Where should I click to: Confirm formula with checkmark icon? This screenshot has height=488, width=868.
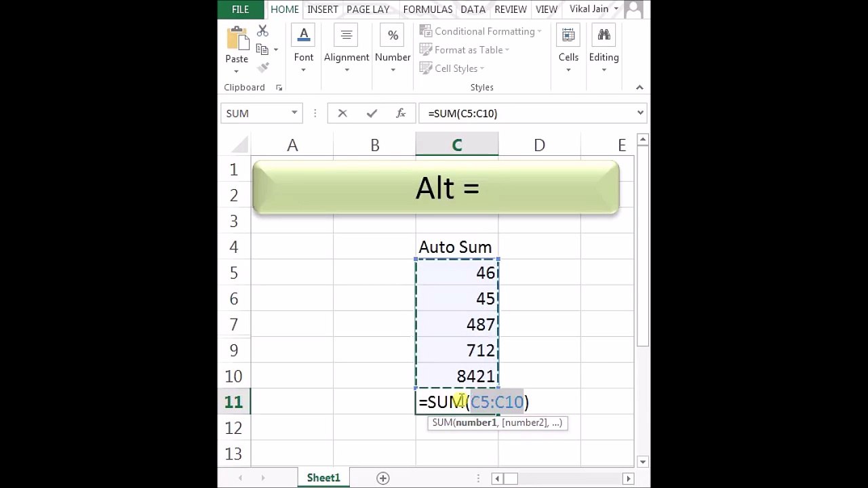pyautogui.click(x=372, y=113)
